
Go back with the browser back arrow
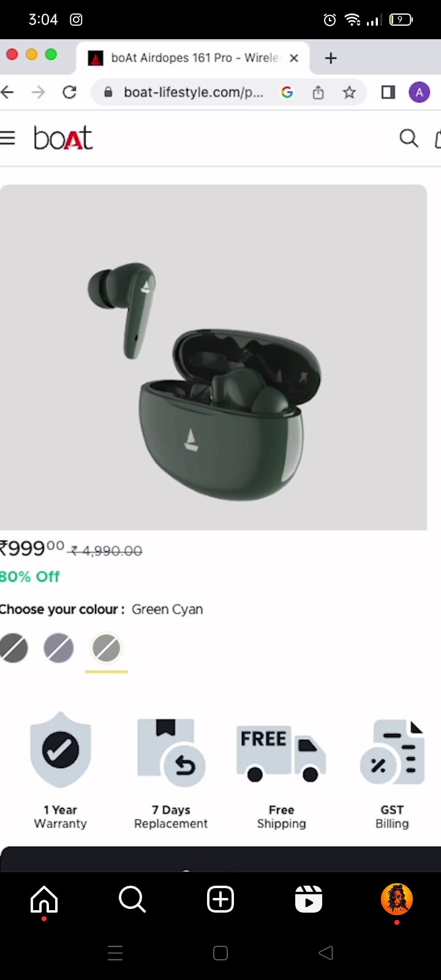[8, 92]
